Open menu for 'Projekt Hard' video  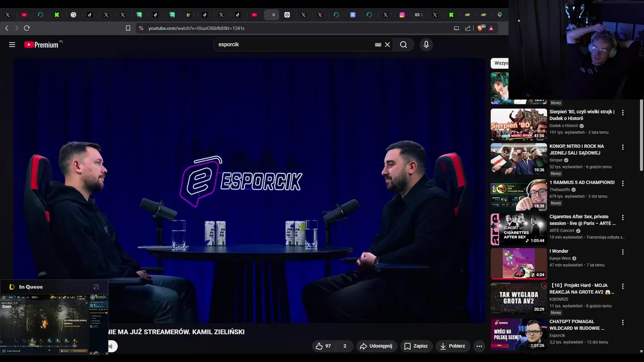[x=623, y=286]
